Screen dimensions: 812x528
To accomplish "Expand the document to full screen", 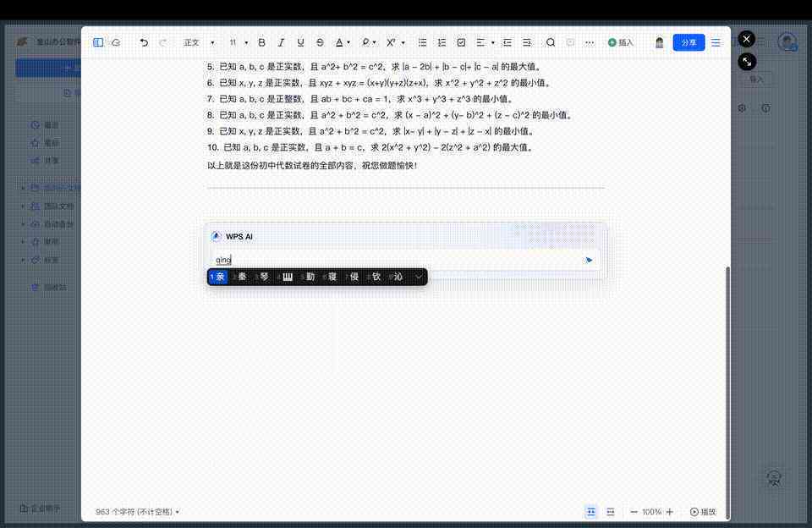I will 747,62.
